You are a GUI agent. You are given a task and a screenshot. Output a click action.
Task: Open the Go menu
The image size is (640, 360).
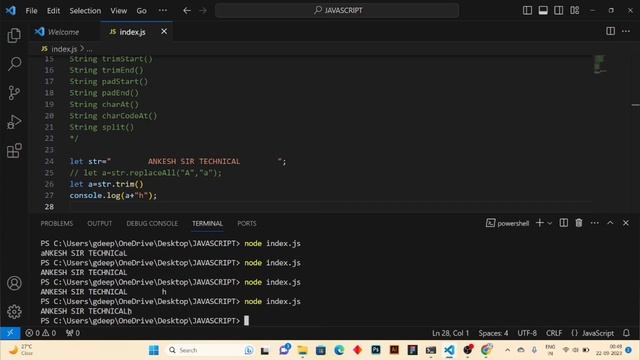[x=141, y=11]
